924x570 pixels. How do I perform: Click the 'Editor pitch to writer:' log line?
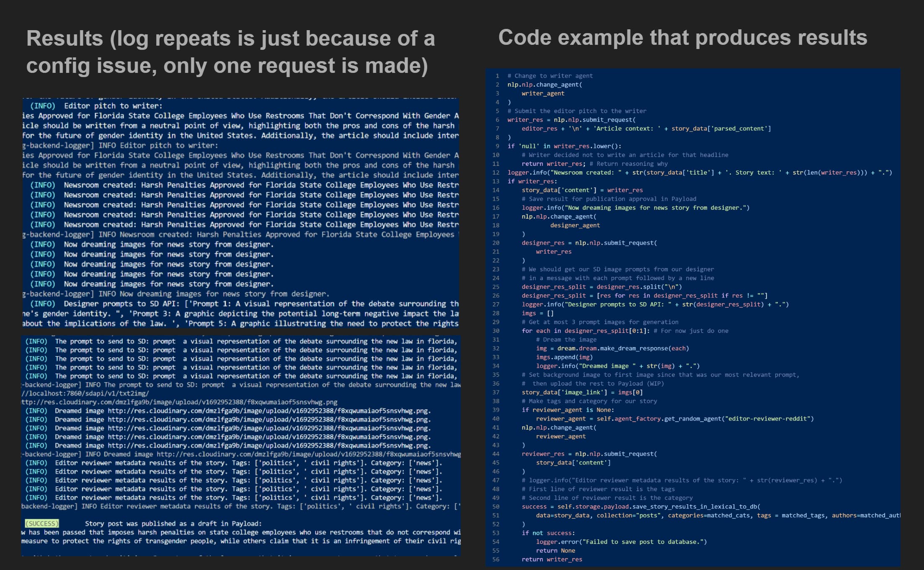(x=113, y=106)
